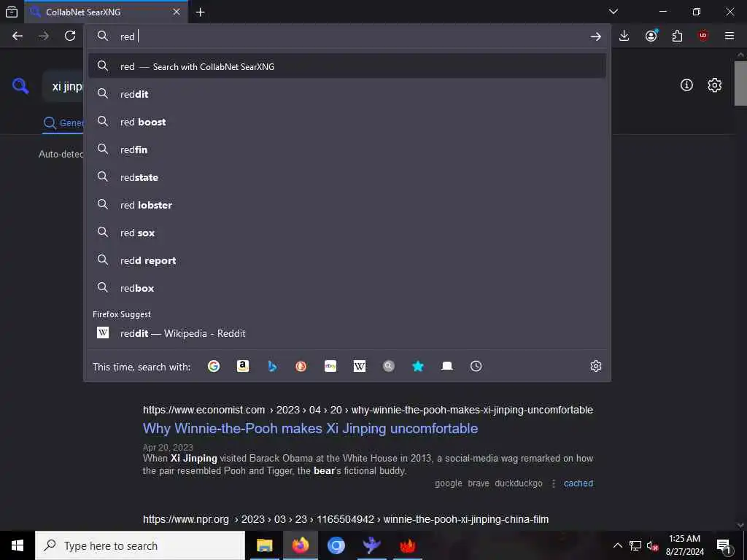The width and height of the screenshot is (747, 560).
Task: Select the CollabNet SearXNG tab
Action: pos(106,12)
